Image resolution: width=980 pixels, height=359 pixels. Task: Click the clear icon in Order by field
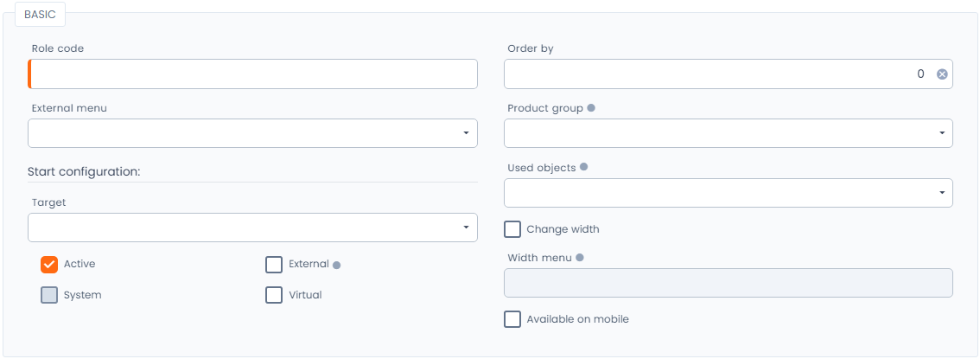pos(942,74)
